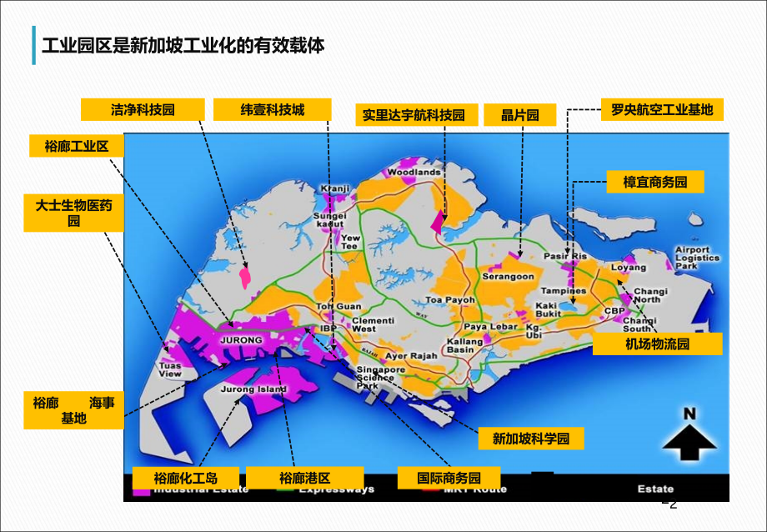Select the 罗央航空工业基地 callout

[663, 109]
